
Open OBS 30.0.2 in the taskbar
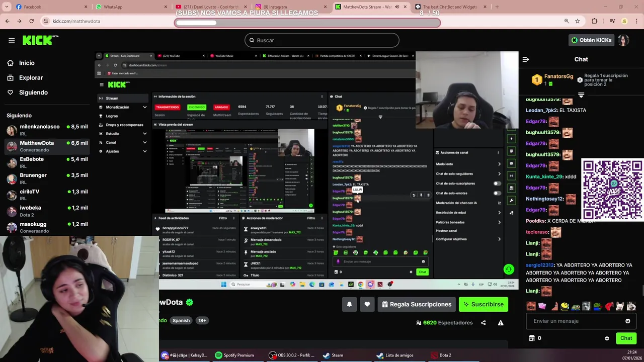pos(292,355)
